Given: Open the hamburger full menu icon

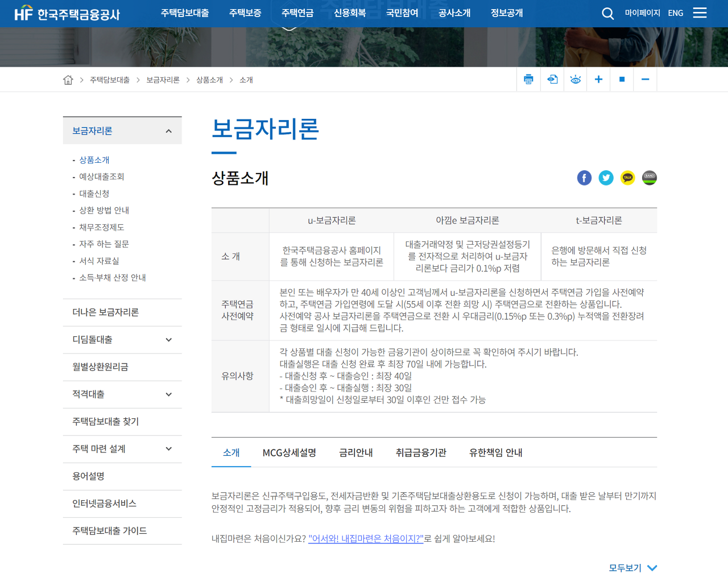Looking at the screenshot, I should point(700,13).
